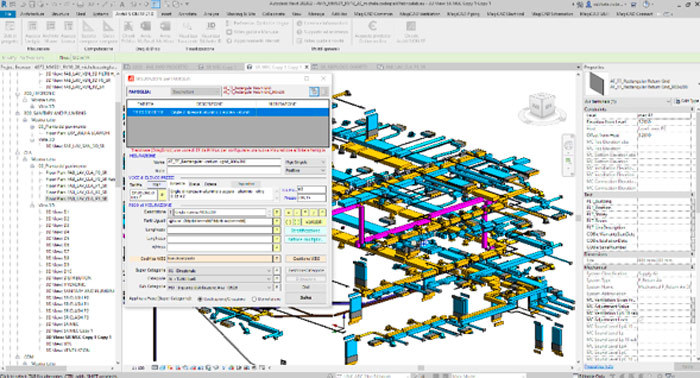Close the active 3D view tab
The height and width of the screenshot is (378, 700).
306,67
